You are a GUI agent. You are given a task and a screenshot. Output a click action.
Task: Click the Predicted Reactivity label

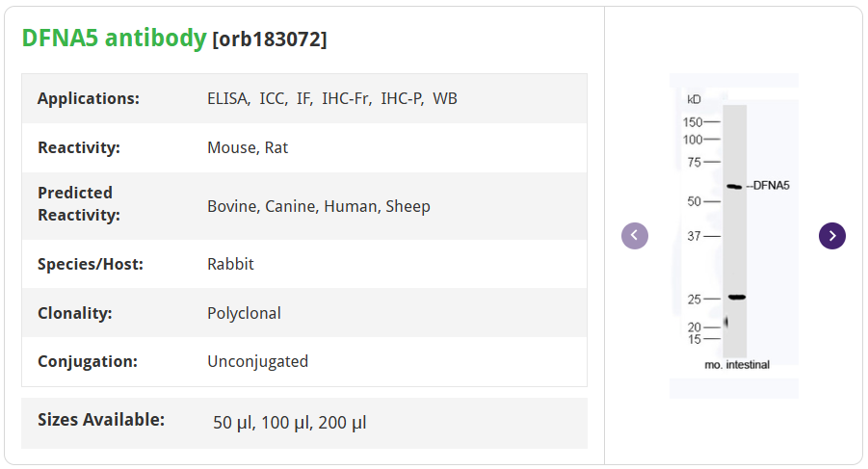click(79, 203)
